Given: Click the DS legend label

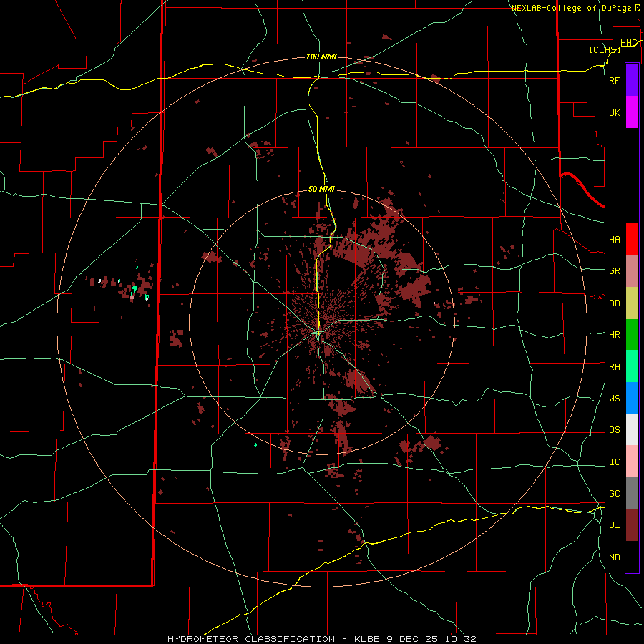Looking at the screenshot, I should 614,430.
